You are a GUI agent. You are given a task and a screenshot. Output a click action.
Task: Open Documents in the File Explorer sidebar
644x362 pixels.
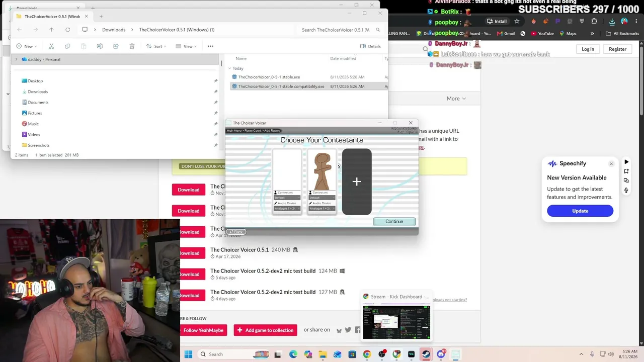click(x=38, y=103)
